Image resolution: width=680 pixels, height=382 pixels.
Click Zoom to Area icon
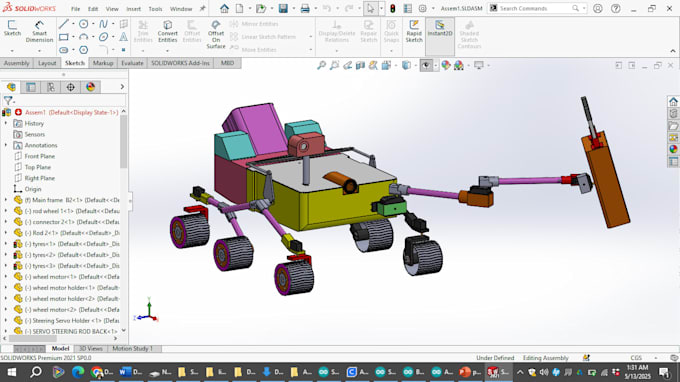tap(334, 65)
